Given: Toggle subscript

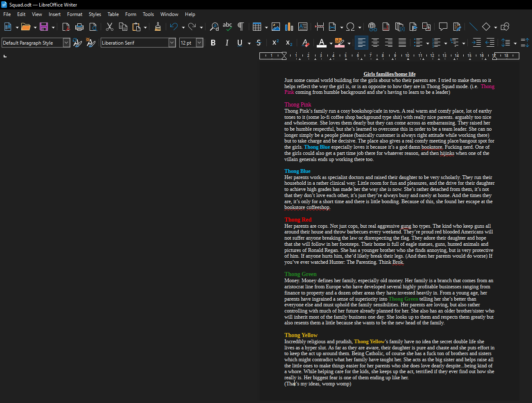Looking at the screenshot, I should click(x=289, y=43).
